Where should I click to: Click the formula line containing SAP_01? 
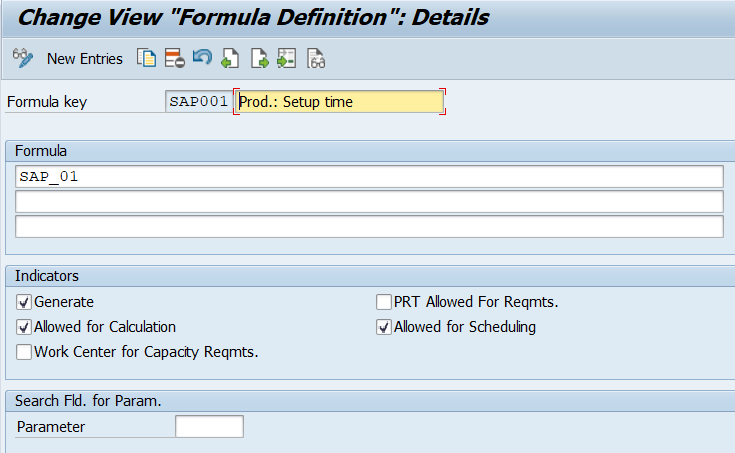pyautogui.click(x=369, y=176)
